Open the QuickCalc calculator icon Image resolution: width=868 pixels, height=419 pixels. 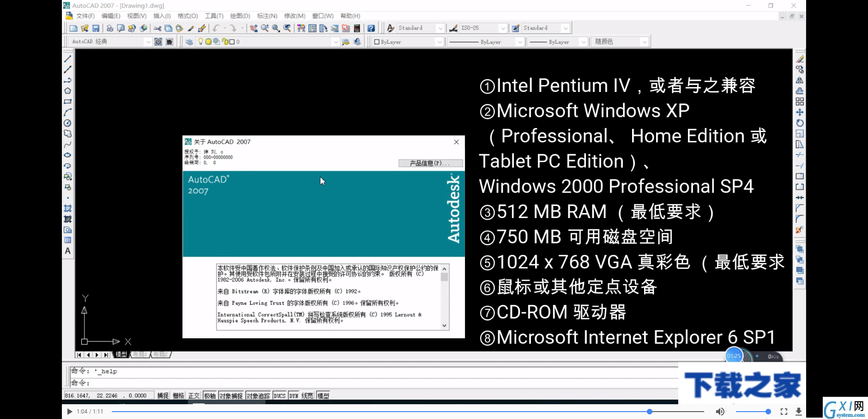[x=357, y=28]
